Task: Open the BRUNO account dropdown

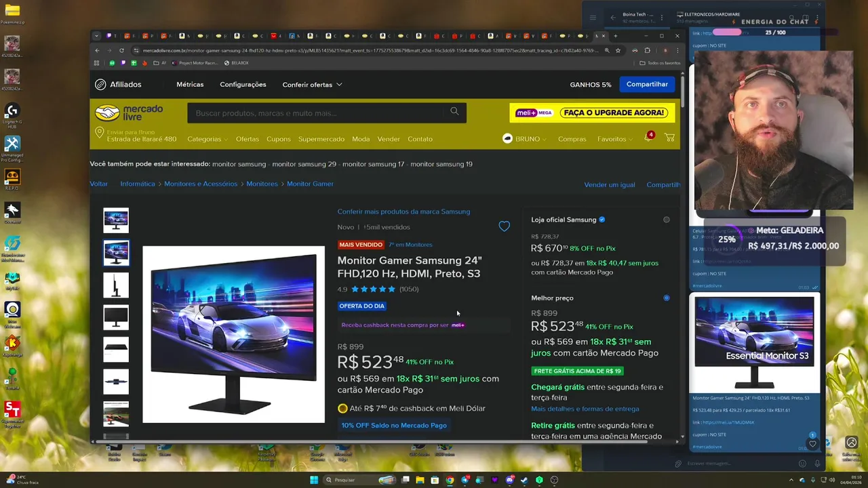Action: 531,139
